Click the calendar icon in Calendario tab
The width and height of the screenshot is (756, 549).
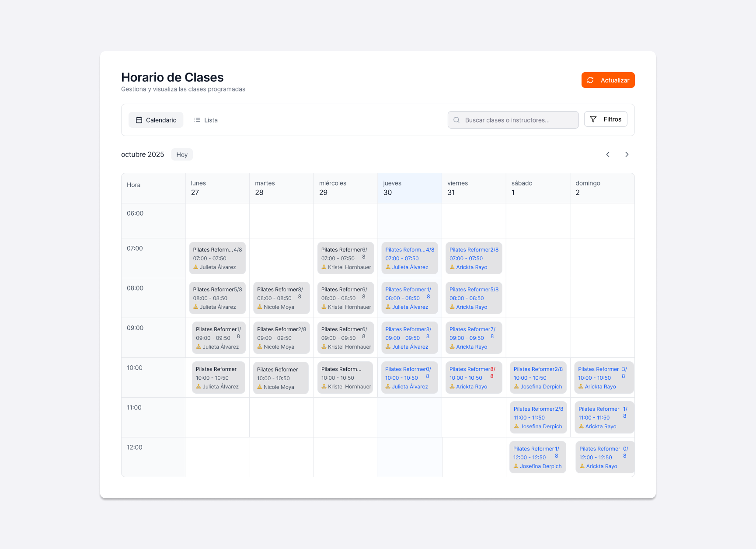(139, 120)
